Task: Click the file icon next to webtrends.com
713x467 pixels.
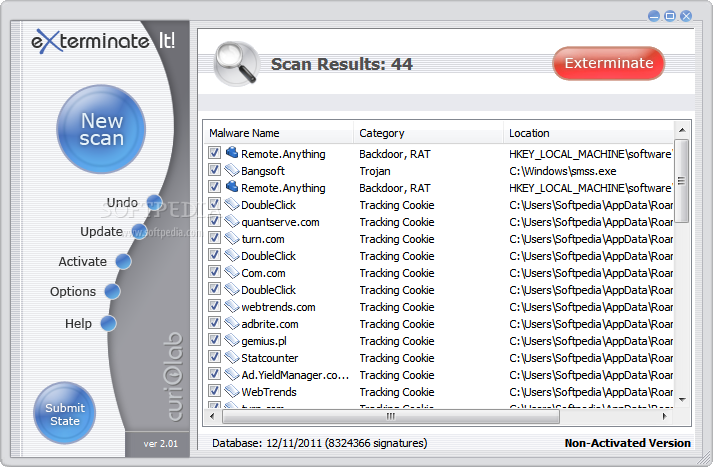Action: (x=232, y=306)
